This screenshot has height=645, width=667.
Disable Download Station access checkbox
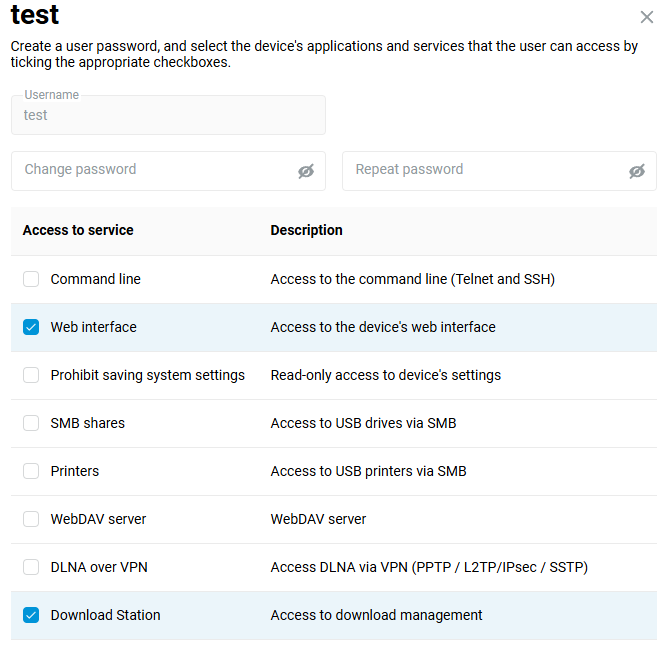coord(31,615)
